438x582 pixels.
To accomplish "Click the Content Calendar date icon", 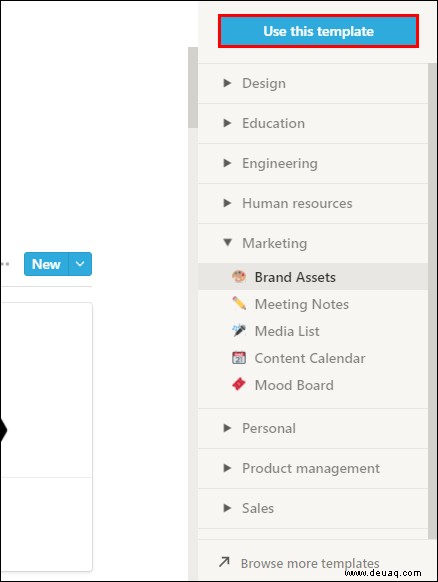I will click(x=239, y=357).
